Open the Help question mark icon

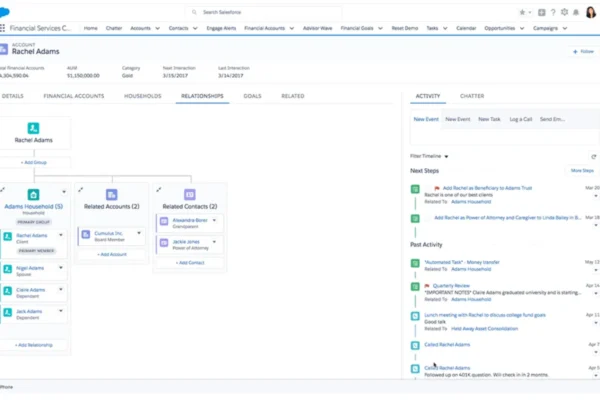coord(553,12)
